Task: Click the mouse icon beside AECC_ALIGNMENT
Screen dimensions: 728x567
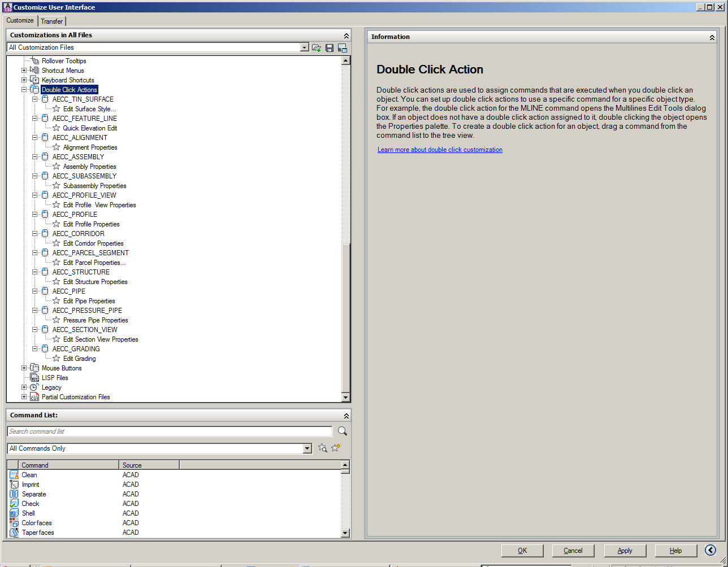Action: (45, 138)
